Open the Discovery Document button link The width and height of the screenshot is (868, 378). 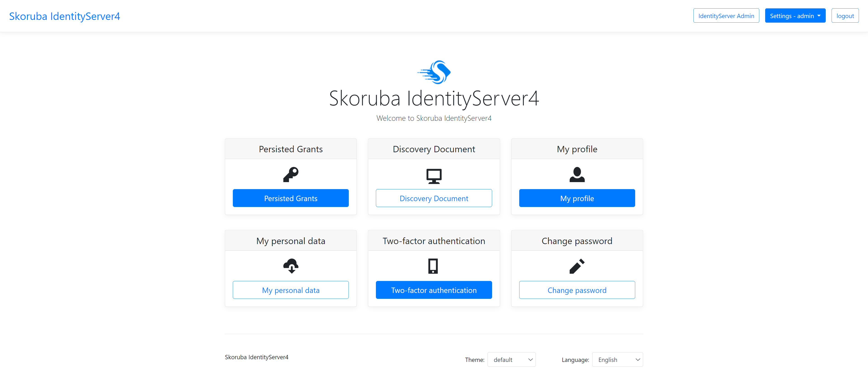[x=434, y=198]
